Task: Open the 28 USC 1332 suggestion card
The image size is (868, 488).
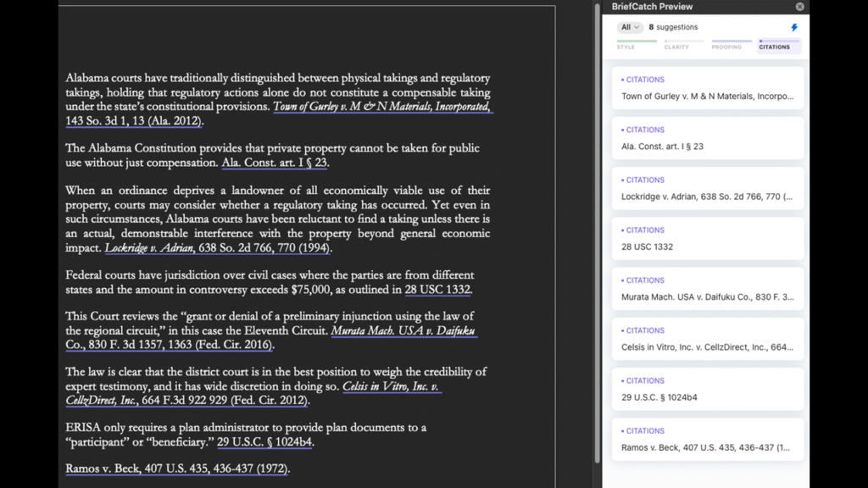Action: (707, 238)
